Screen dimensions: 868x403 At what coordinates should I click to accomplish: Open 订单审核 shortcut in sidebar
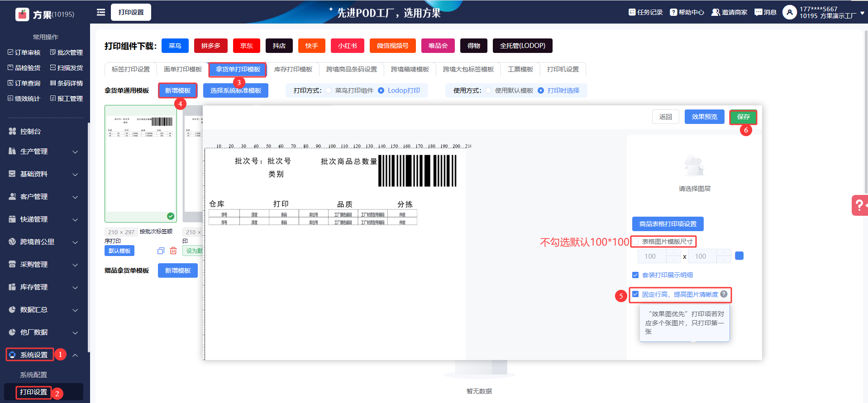(x=24, y=52)
